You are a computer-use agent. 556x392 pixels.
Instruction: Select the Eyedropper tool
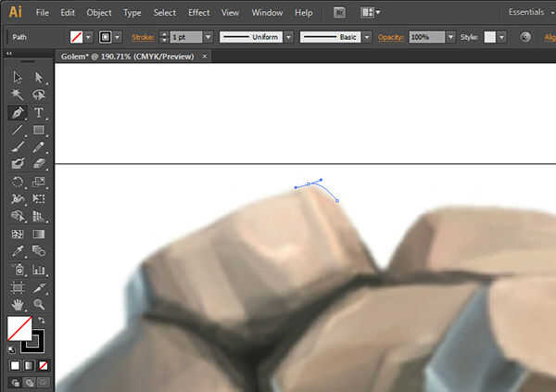[17, 251]
